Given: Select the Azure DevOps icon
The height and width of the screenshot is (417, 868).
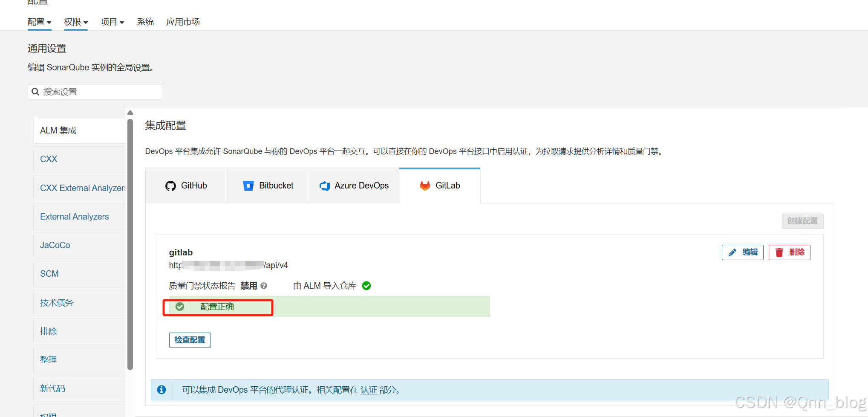Looking at the screenshot, I should 324,185.
